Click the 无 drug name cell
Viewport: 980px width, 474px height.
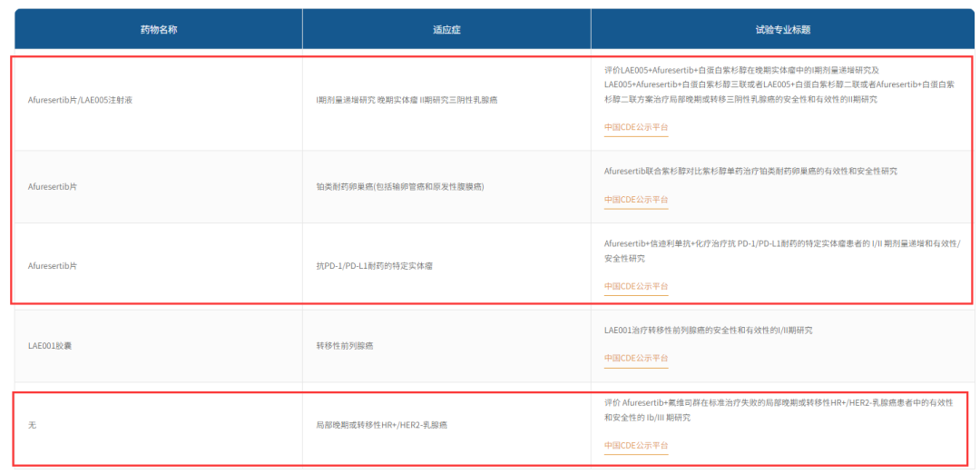pyautogui.click(x=33, y=425)
